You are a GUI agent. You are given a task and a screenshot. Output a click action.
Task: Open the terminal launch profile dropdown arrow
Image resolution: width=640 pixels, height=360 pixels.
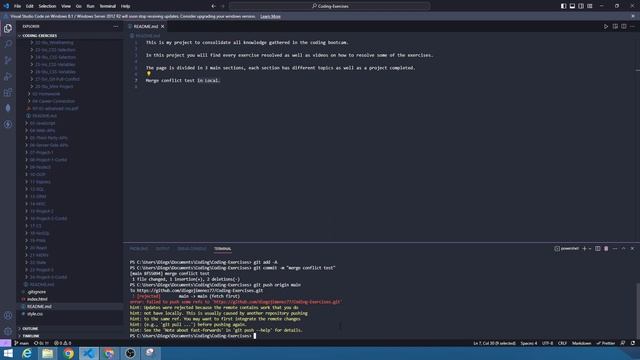pyautogui.click(x=590, y=249)
